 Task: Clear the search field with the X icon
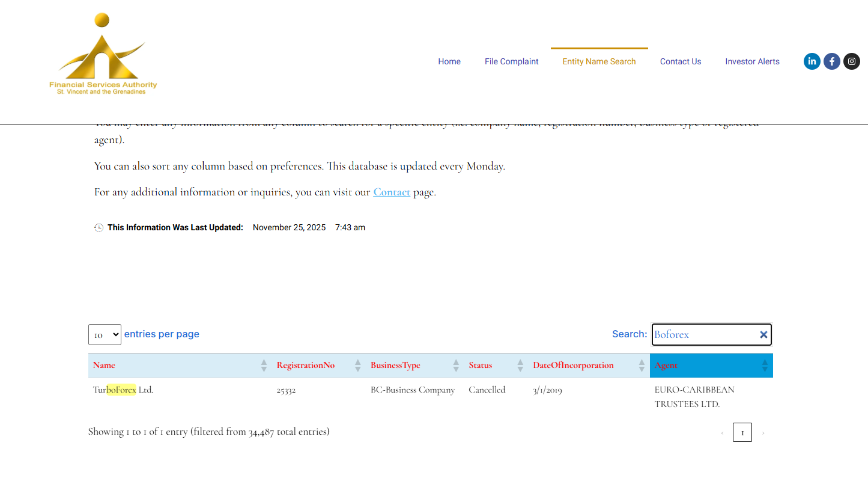763,335
